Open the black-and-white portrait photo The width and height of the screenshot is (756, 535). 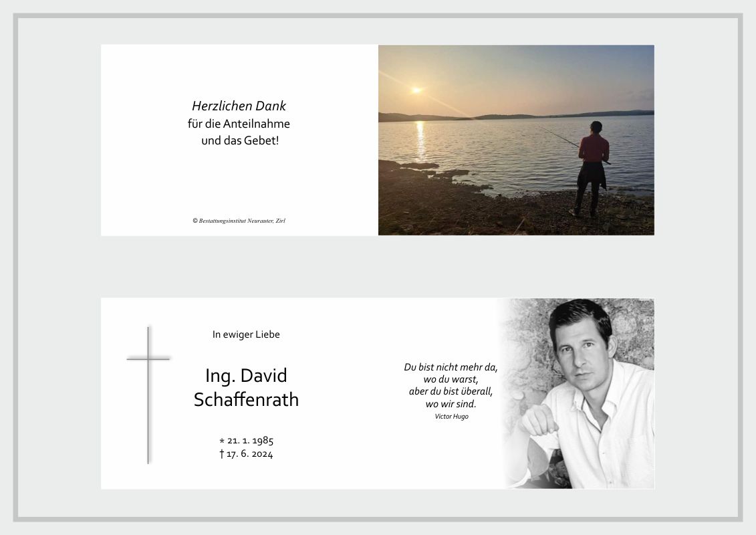click(579, 394)
